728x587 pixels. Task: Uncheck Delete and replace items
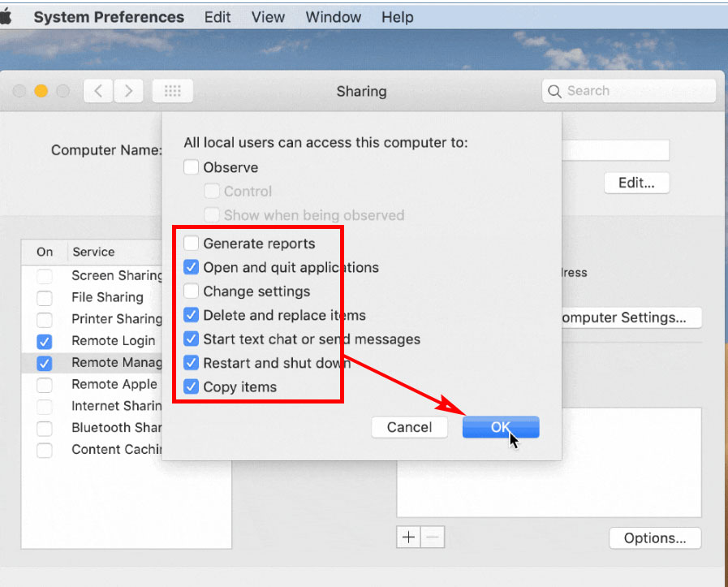pos(191,315)
